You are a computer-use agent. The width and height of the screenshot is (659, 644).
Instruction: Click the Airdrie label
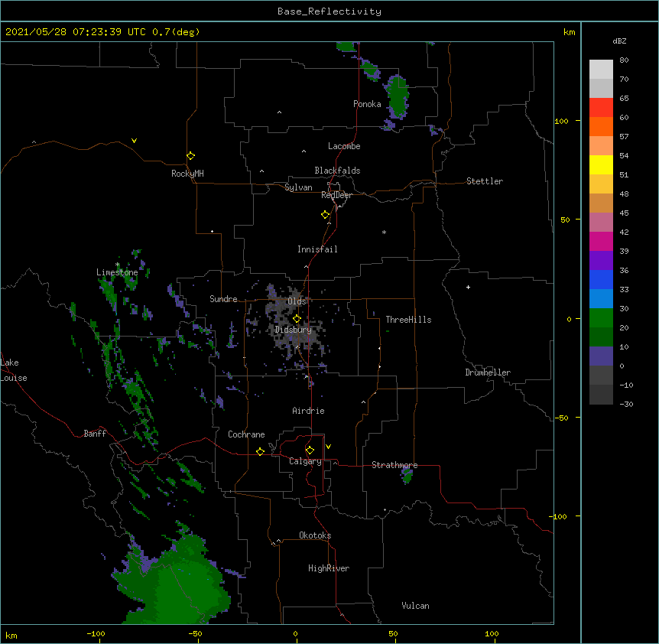pyautogui.click(x=308, y=411)
